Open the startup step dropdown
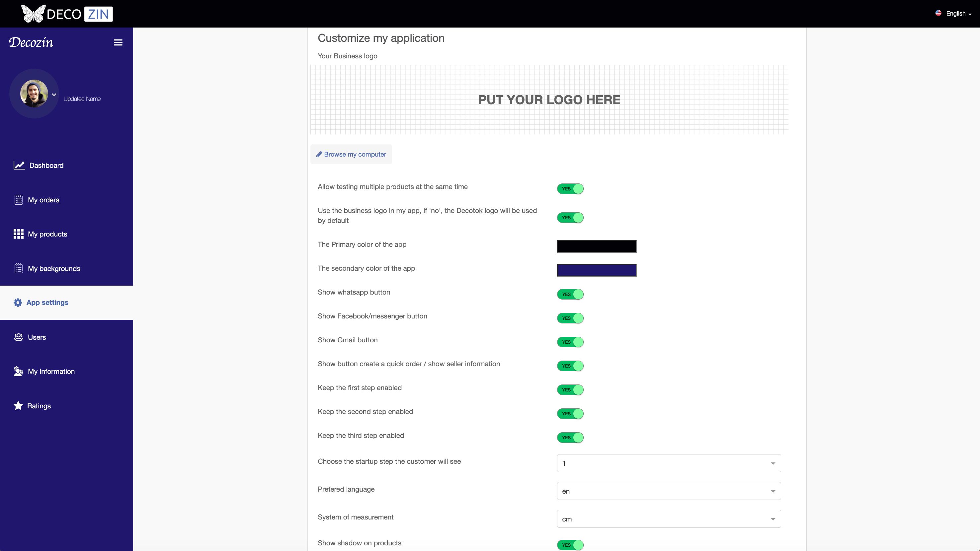Viewport: 980px width, 551px height. tap(668, 463)
